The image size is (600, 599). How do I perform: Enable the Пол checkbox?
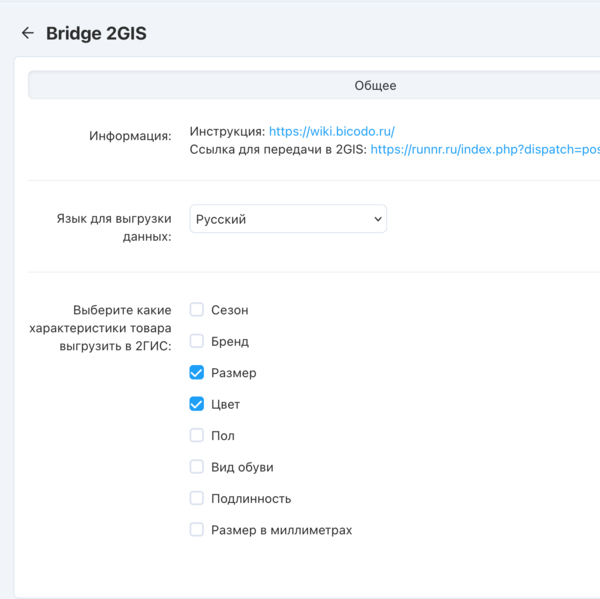(x=197, y=435)
